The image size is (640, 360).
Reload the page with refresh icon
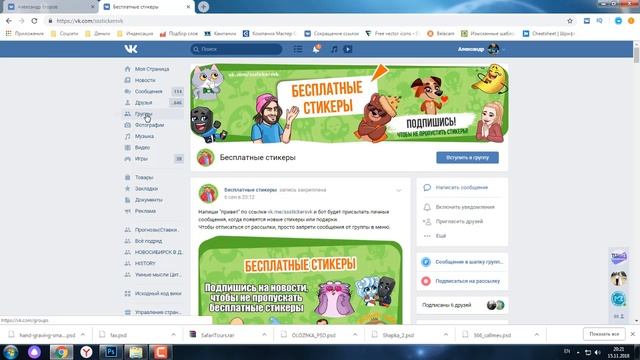point(34,21)
